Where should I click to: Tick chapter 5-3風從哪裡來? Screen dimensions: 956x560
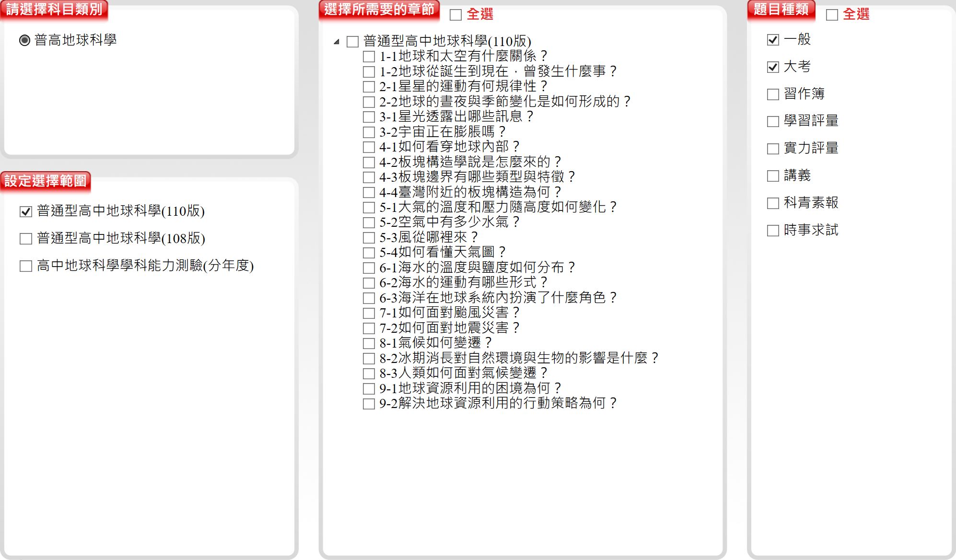pyautogui.click(x=369, y=238)
